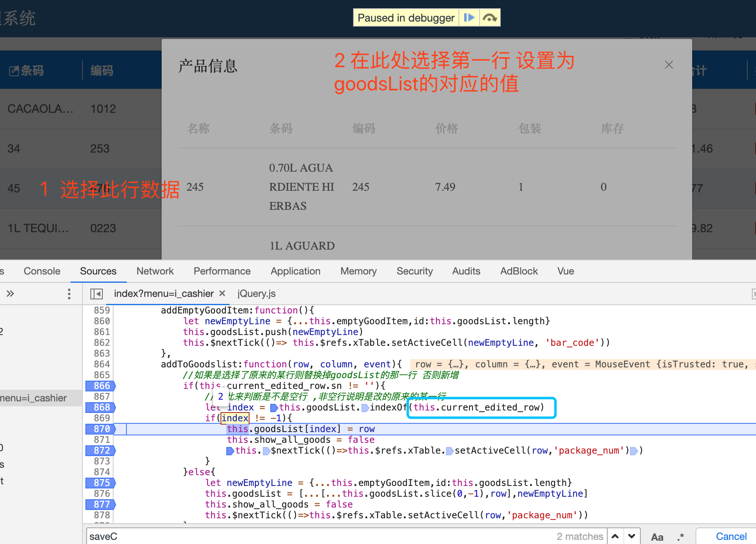Close the index?menu=i_cashier file tab
This screenshot has width=756, height=544.
click(x=222, y=293)
